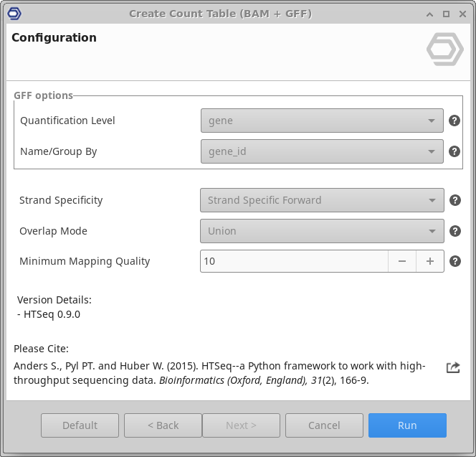The height and width of the screenshot is (457, 476).
Task: Reset settings with Default button
Action: pyautogui.click(x=80, y=425)
